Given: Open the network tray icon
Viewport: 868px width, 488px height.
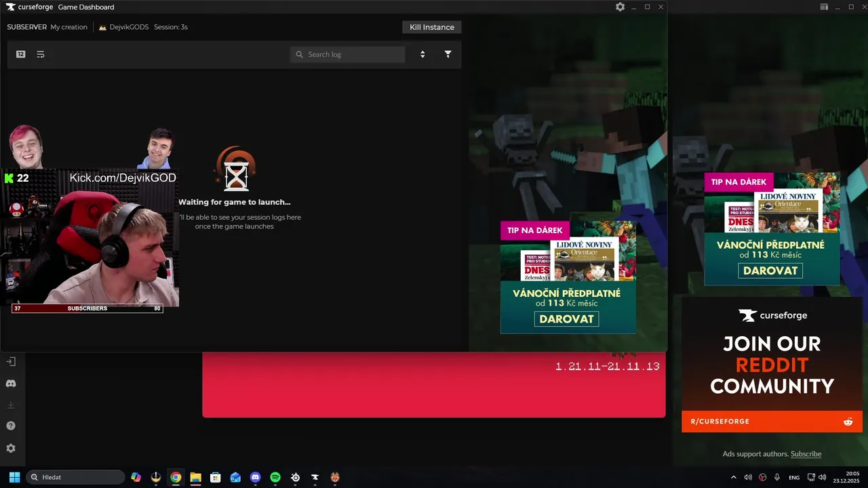Looking at the screenshot, I should (811, 477).
